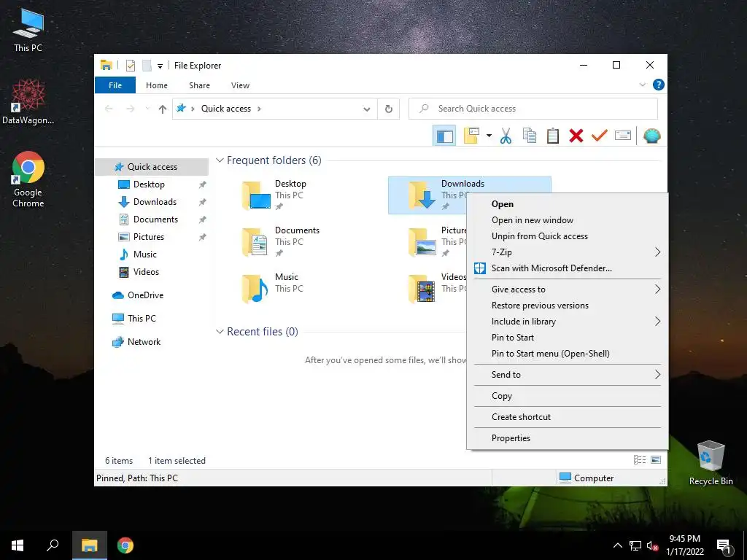747x560 pixels.
Task: Open Google Chrome from the taskbar
Action: pyautogui.click(x=125, y=545)
